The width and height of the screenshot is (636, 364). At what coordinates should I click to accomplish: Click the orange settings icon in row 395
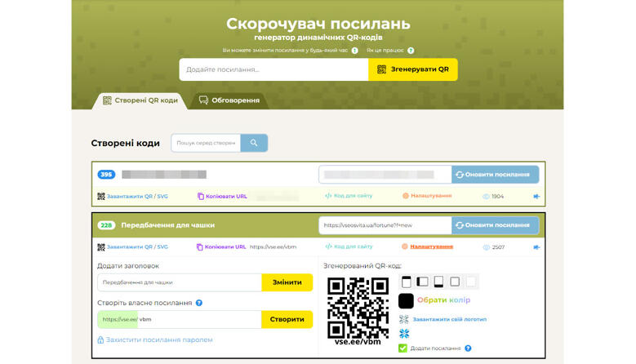pyautogui.click(x=405, y=196)
